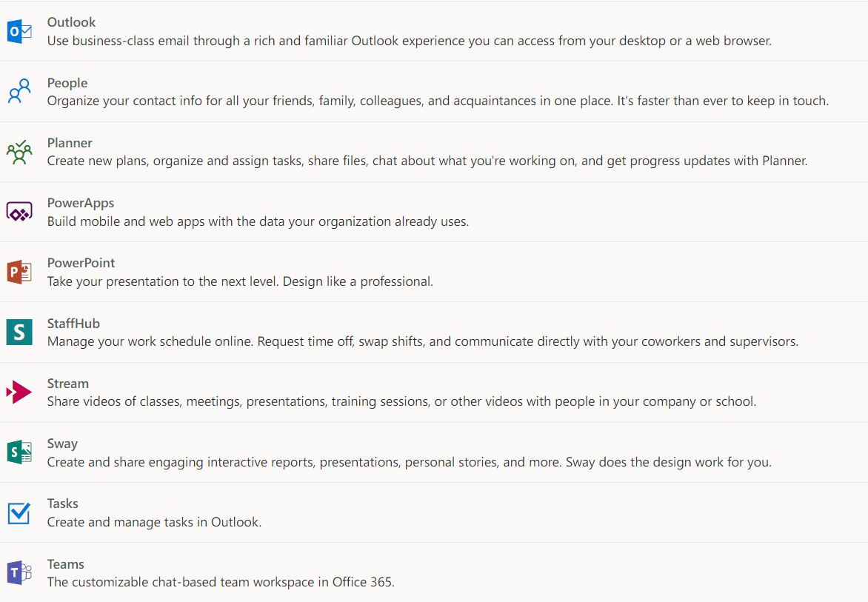Click the Stream play-arrow icon
Viewport: 868px width, 602px height.
pyautogui.click(x=21, y=390)
